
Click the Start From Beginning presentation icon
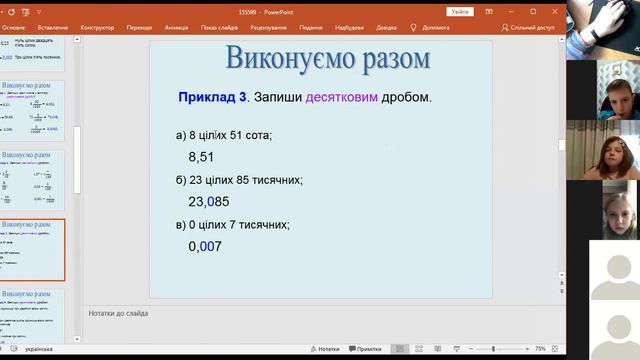coord(25,12)
